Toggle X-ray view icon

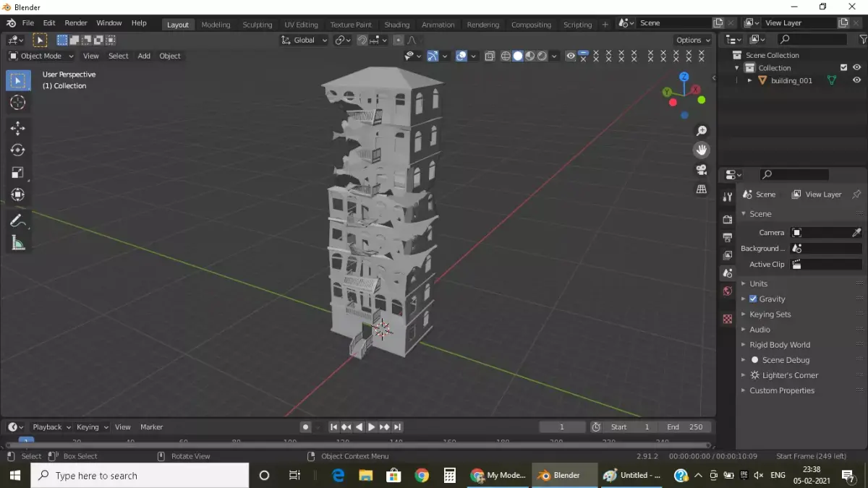coord(490,56)
